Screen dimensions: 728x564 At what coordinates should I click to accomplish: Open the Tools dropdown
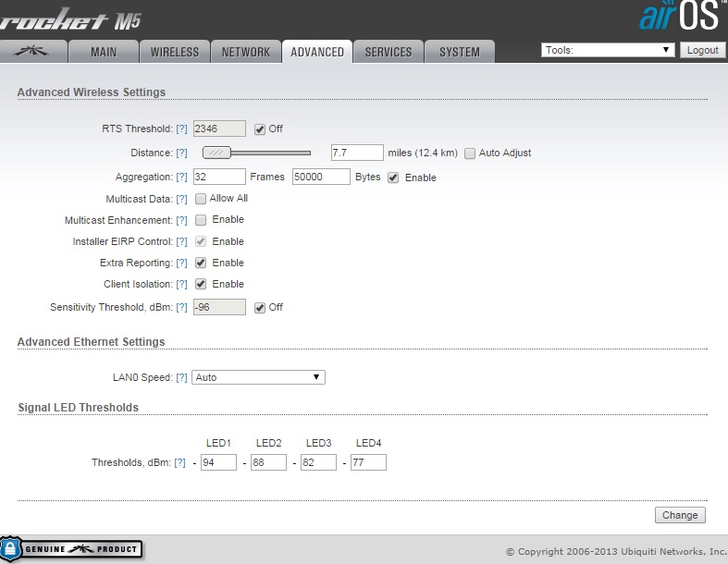(x=608, y=50)
